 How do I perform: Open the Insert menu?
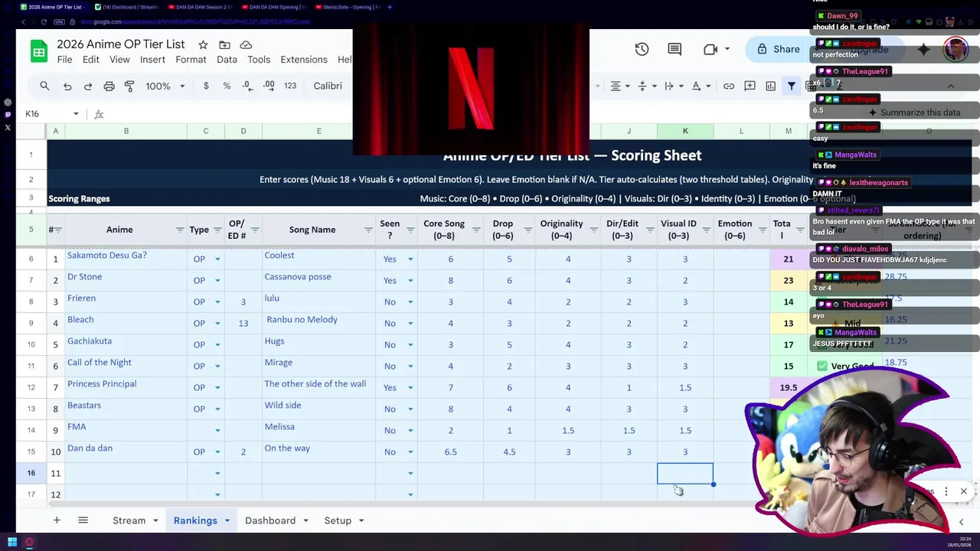click(152, 60)
